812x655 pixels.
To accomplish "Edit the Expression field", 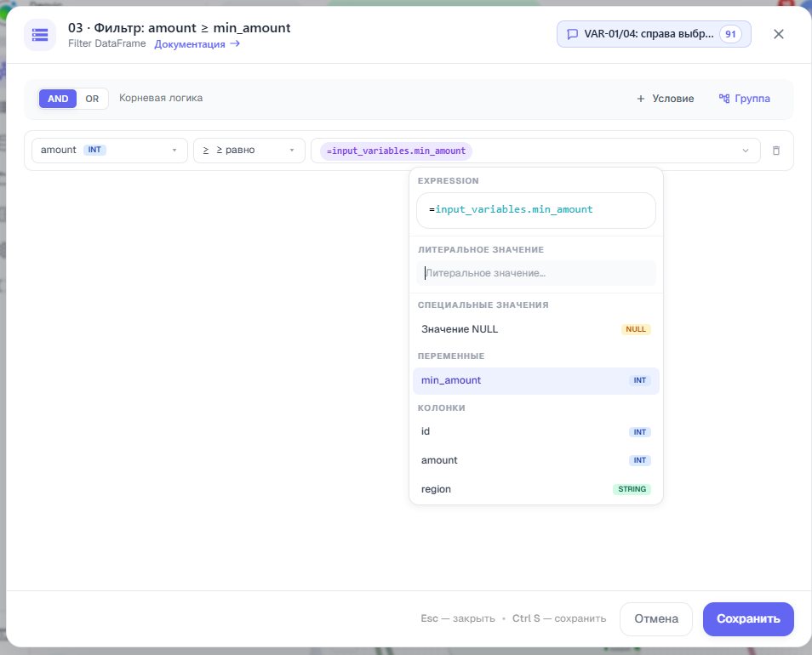I will point(536,210).
